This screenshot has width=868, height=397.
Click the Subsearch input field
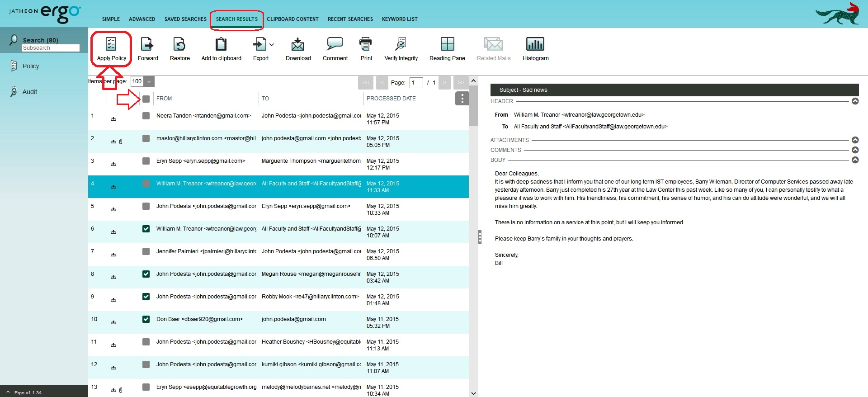[51, 48]
